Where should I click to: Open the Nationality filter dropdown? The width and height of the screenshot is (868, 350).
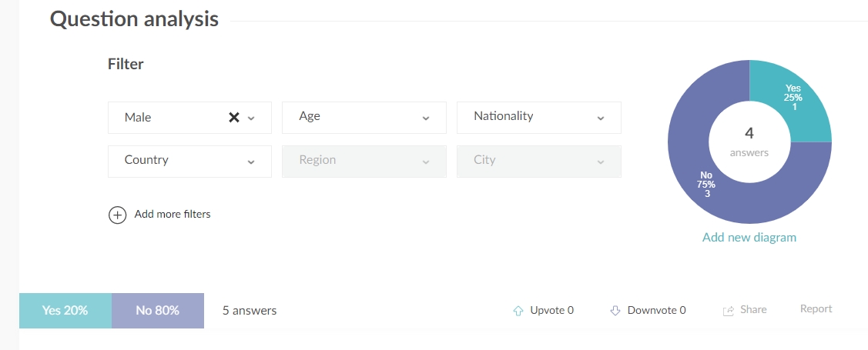coord(538,117)
